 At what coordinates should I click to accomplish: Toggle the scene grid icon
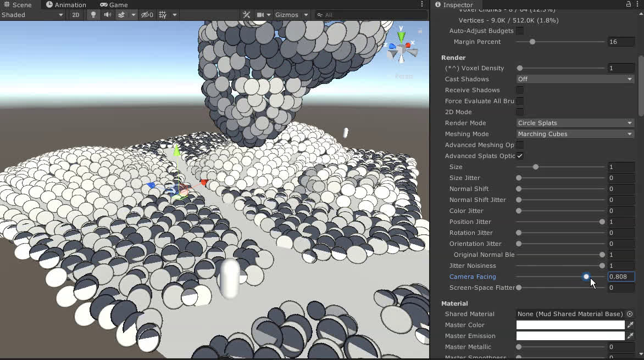tap(163, 15)
